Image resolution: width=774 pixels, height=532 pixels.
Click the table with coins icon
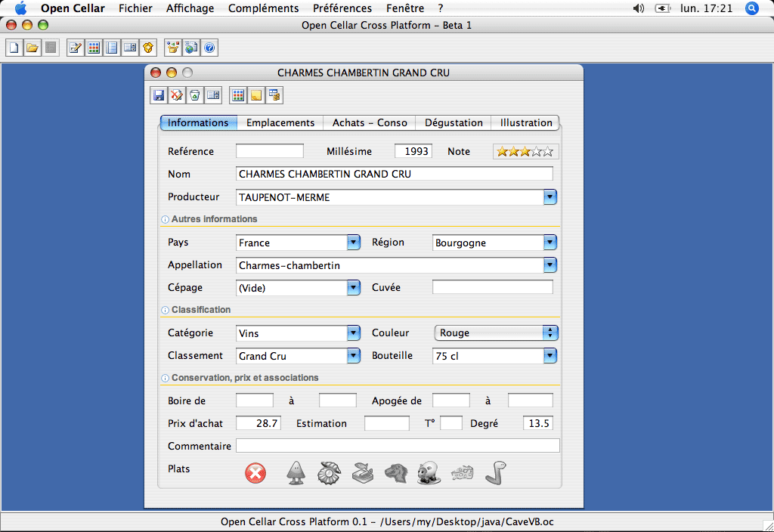coord(274,95)
